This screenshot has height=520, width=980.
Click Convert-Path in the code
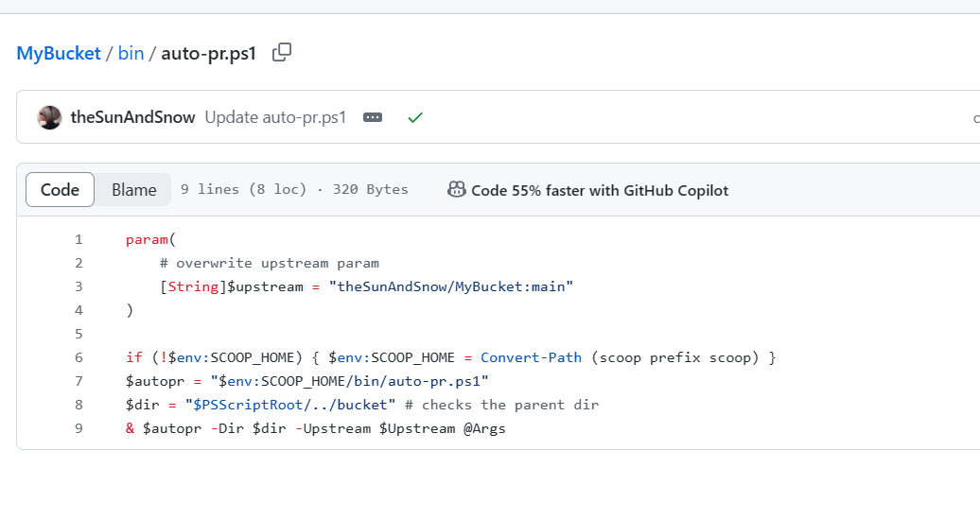(x=531, y=357)
